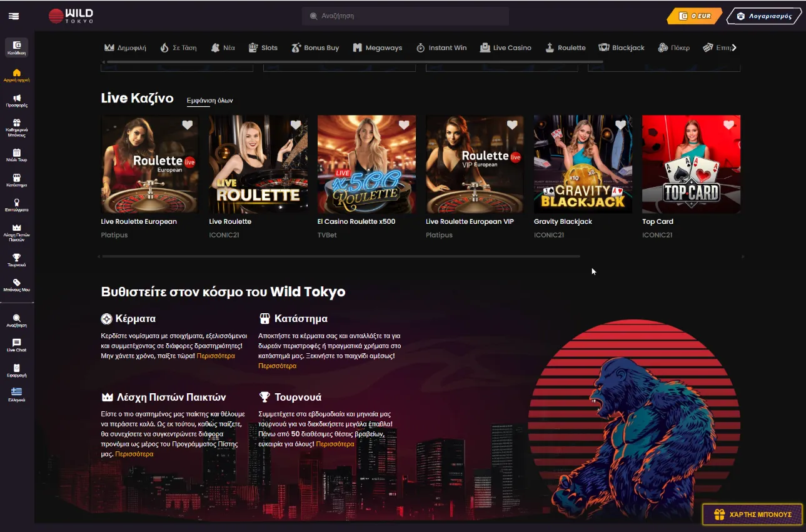This screenshot has height=532, width=806.
Task: Select the Νέα category tab
Action: pos(223,48)
